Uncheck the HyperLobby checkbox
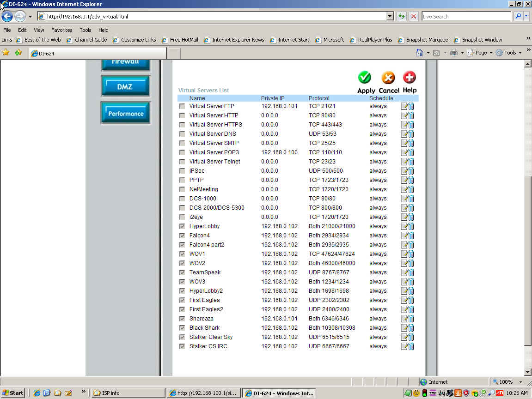The image size is (532, 399). pos(182,226)
